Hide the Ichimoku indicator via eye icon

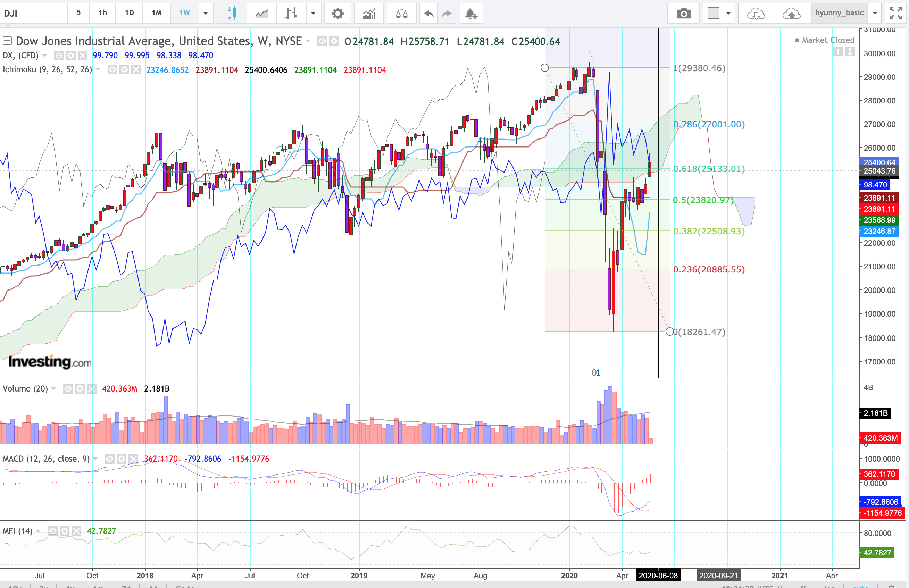coord(112,70)
